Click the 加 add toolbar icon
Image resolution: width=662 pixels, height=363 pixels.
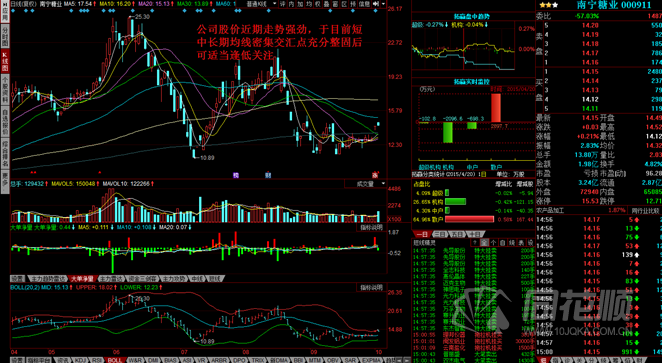point(300,4)
